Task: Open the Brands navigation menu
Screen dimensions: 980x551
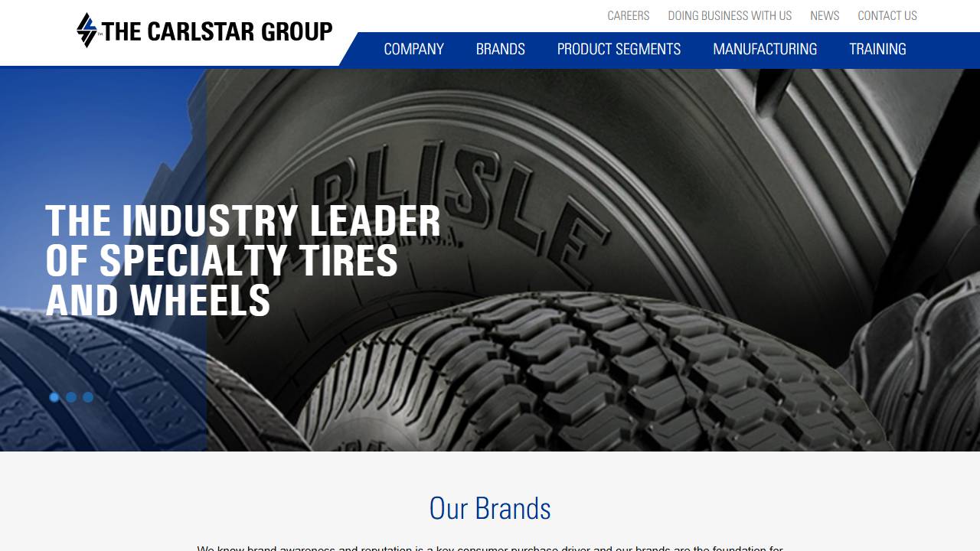Action: [501, 49]
